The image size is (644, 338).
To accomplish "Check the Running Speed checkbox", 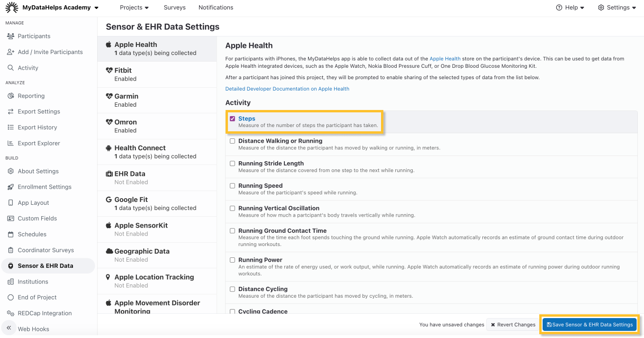I will (232, 186).
